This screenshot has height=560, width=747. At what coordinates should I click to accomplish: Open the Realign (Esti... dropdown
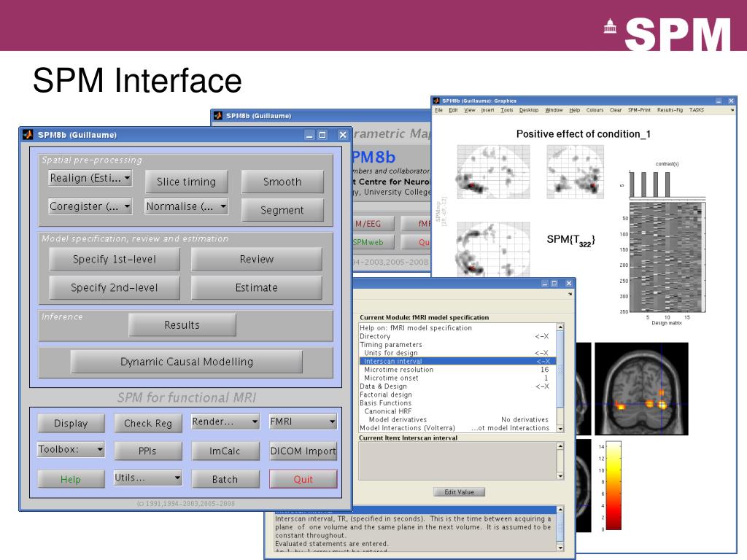90,178
